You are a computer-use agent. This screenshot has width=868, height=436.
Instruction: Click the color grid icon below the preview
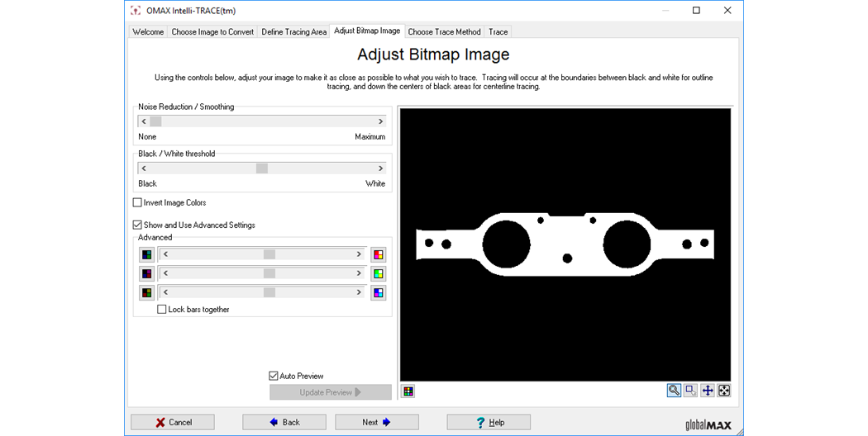408,391
